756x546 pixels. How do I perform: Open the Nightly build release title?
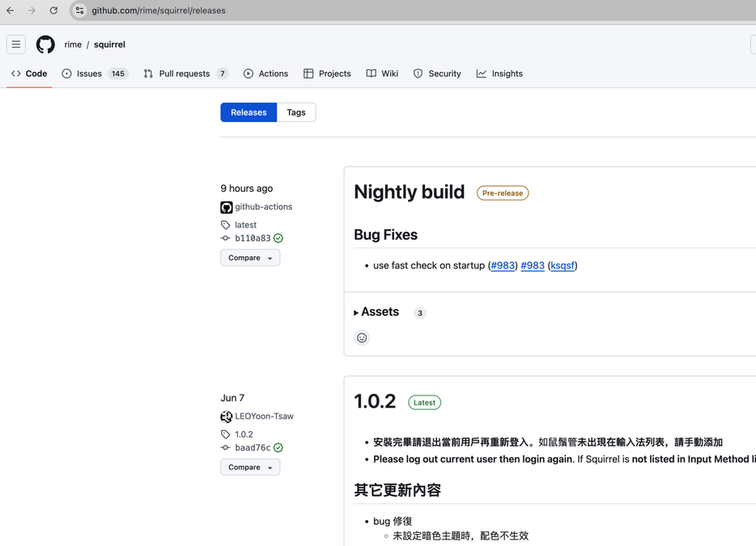click(x=410, y=193)
